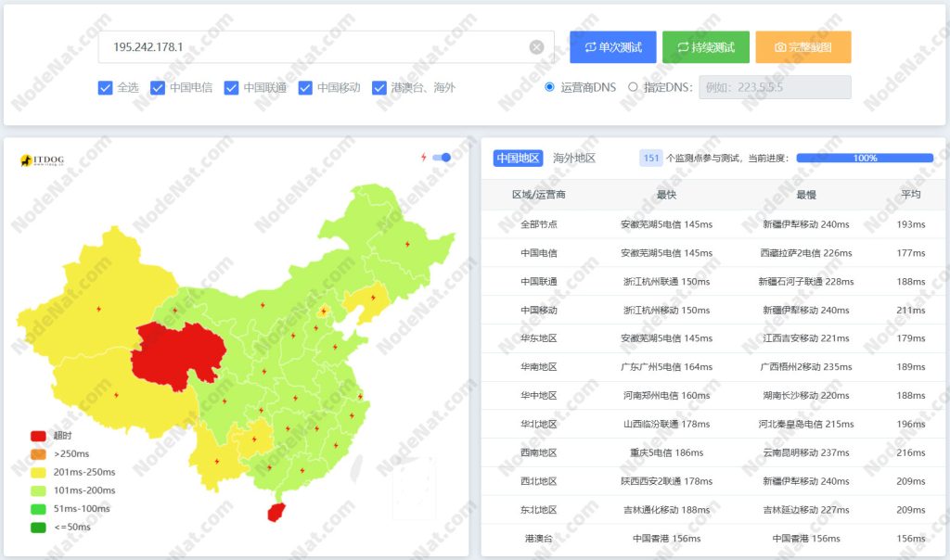Click 新疆伊犁移动 240ms in 全部节点 row
The height and width of the screenshot is (560, 950).
click(806, 224)
